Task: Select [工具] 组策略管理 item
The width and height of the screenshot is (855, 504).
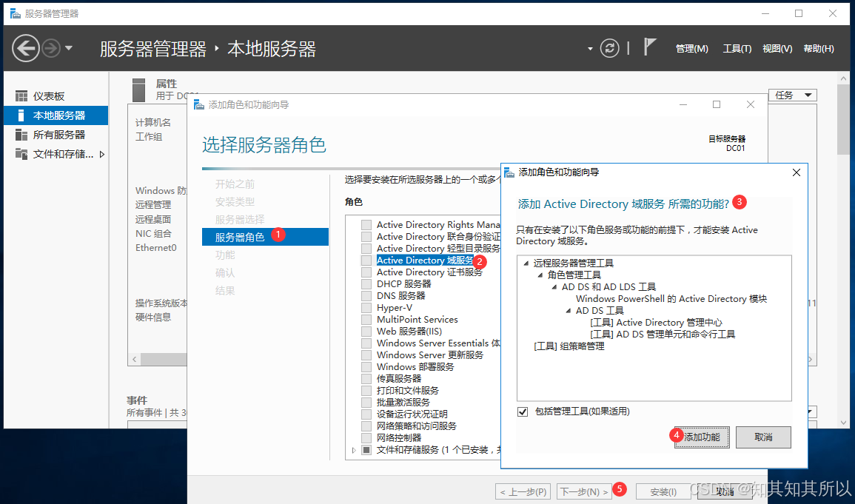Action: 569,346
